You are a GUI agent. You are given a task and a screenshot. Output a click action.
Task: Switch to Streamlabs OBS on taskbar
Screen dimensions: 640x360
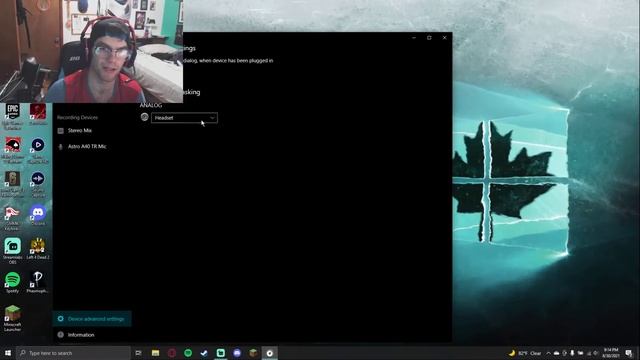click(221, 353)
